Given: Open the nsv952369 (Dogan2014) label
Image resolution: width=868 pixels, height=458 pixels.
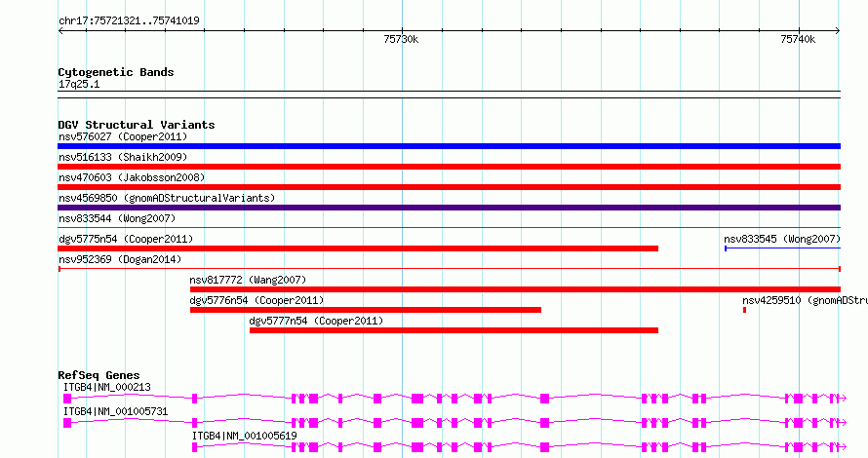Looking at the screenshot, I should click(x=120, y=259).
